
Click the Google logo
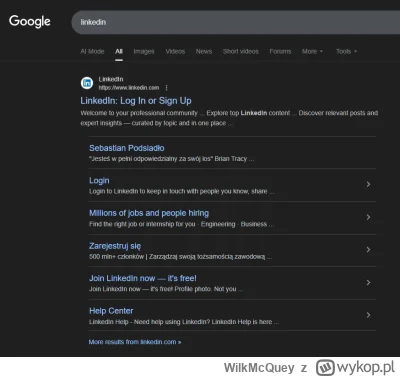[30, 21]
